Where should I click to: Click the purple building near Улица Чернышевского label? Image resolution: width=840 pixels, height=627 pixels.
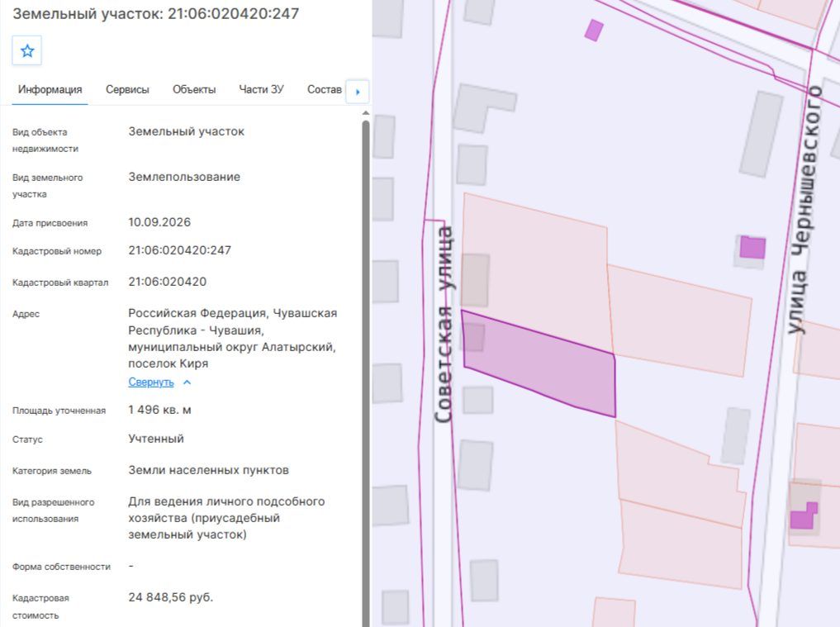(x=752, y=248)
